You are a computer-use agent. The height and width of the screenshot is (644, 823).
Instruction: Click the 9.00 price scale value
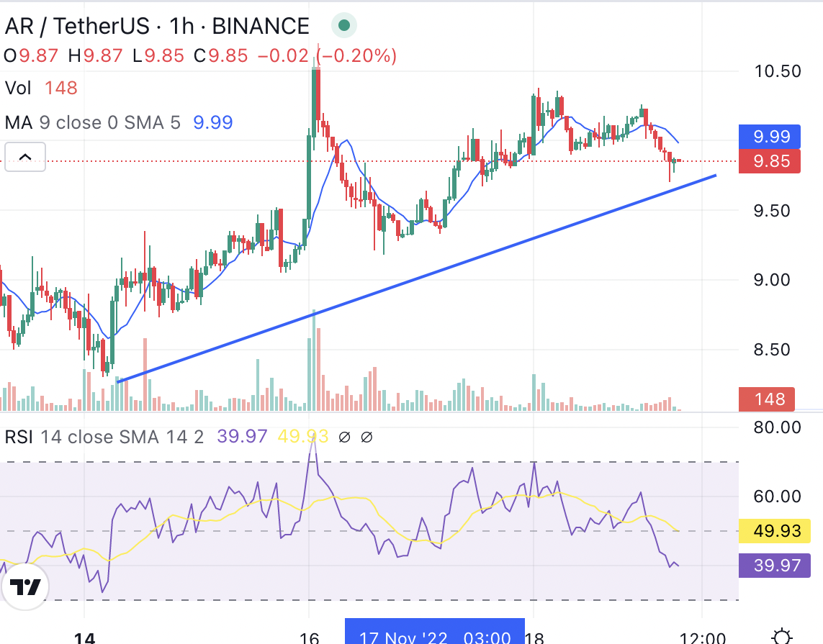[x=772, y=280]
